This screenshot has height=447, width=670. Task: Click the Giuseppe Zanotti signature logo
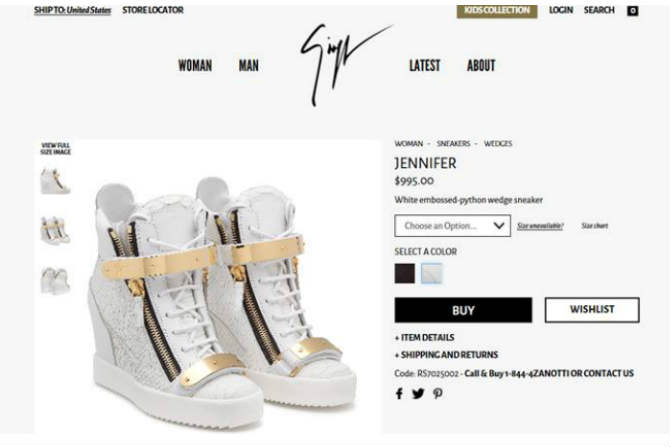pyautogui.click(x=342, y=64)
